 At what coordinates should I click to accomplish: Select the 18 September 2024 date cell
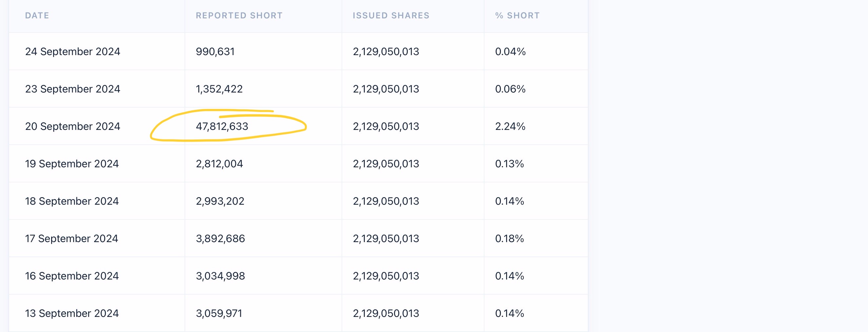(72, 201)
